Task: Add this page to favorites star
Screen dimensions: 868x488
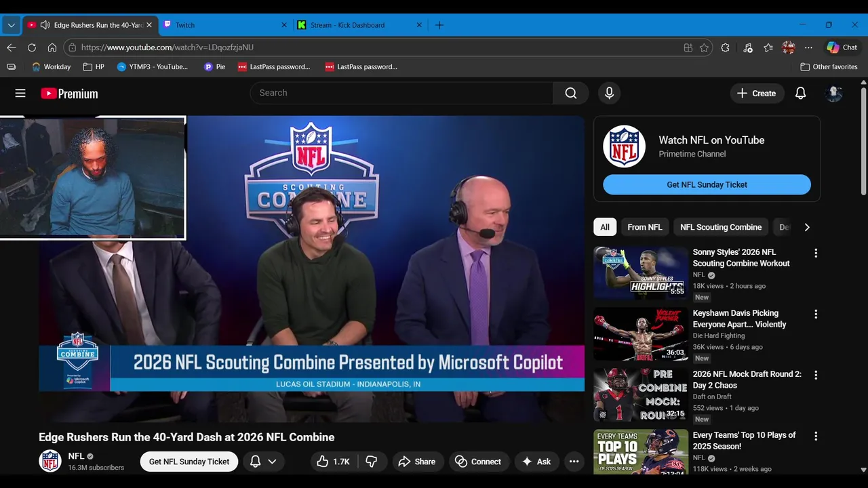Action: [705, 47]
